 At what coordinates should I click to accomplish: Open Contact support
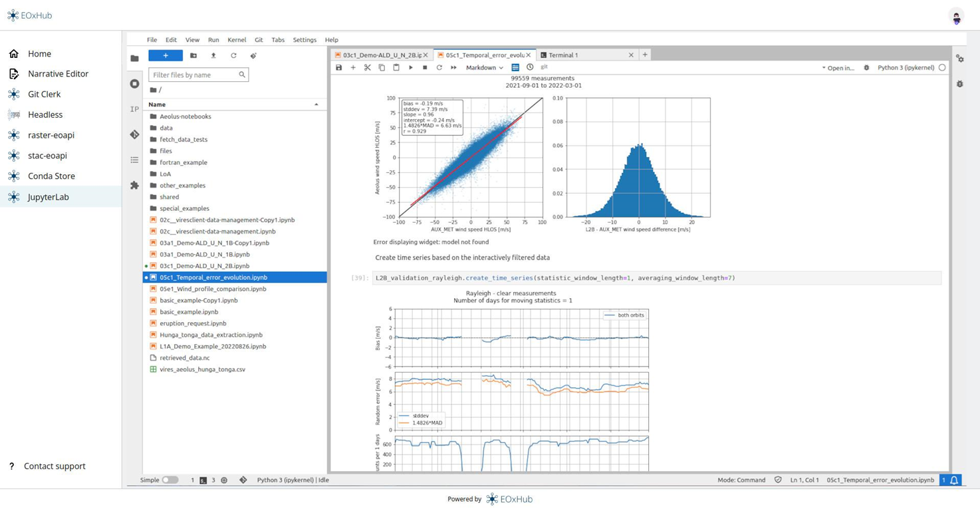click(x=55, y=466)
